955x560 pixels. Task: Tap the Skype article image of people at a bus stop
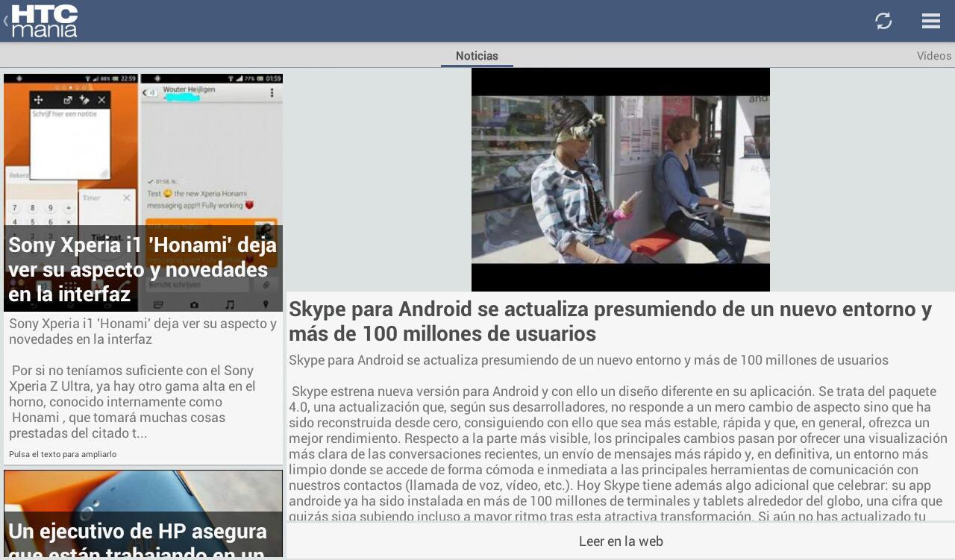pos(621,180)
